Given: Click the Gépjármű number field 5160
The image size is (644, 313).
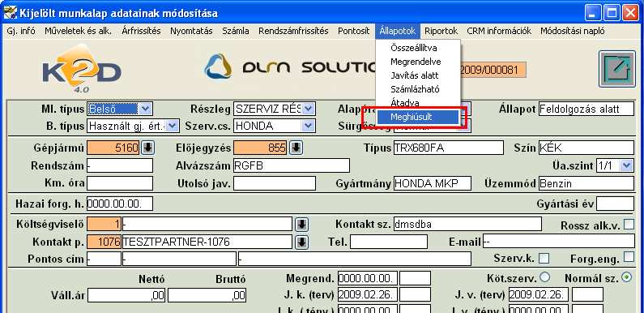Looking at the screenshot, I should coord(113,148).
